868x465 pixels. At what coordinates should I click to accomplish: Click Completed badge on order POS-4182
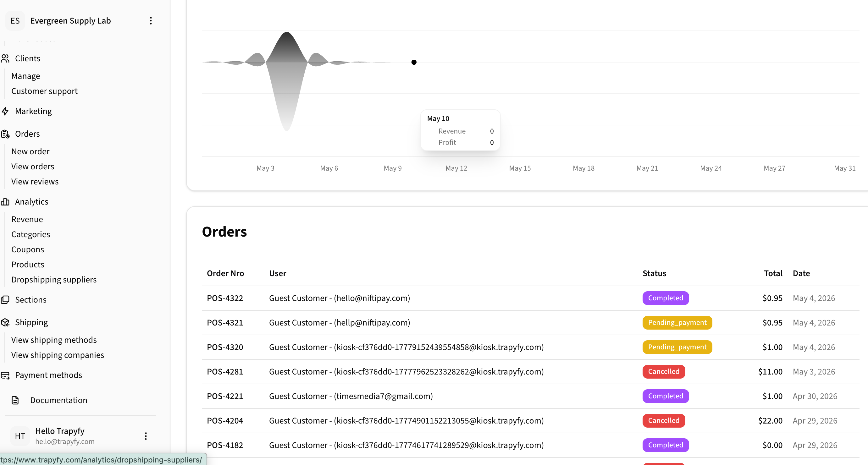coord(666,446)
